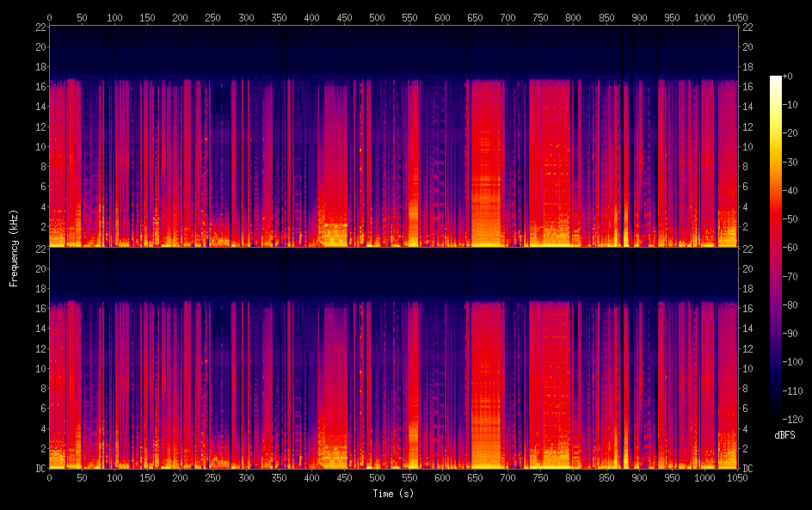Click the 10 kHz label on the lower-right frequency axis
The height and width of the screenshot is (510, 812).
pyautogui.click(x=747, y=368)
